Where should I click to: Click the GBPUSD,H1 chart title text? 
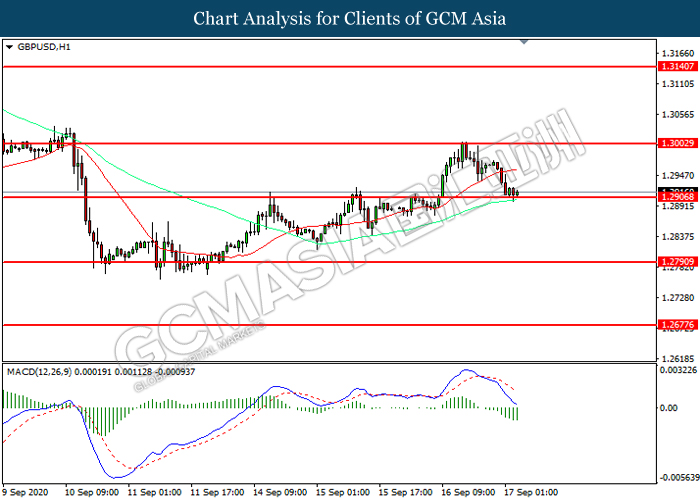[x=44, y=47]
